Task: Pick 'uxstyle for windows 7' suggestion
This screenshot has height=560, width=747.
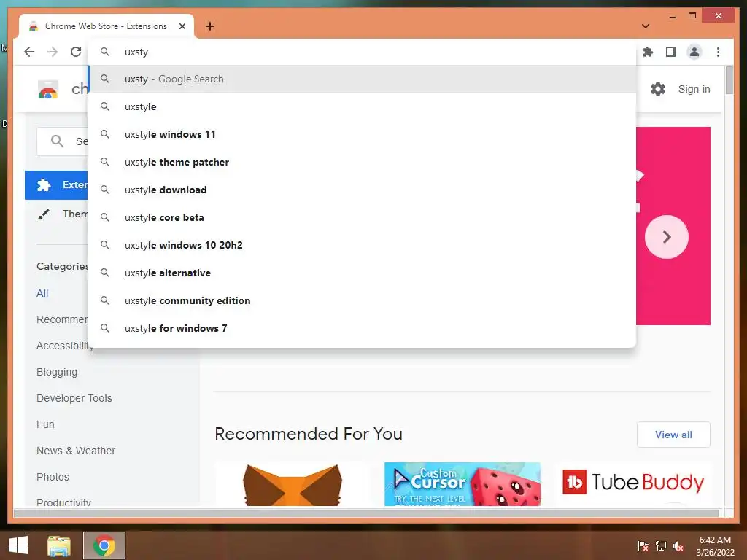Action: pos(362,328)
